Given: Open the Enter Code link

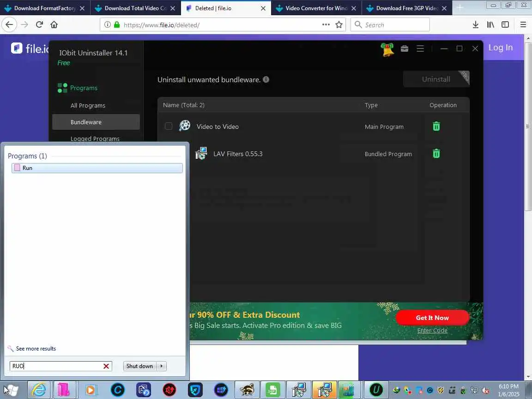Looking at the screenshot, I should click(x=432, y=330).
